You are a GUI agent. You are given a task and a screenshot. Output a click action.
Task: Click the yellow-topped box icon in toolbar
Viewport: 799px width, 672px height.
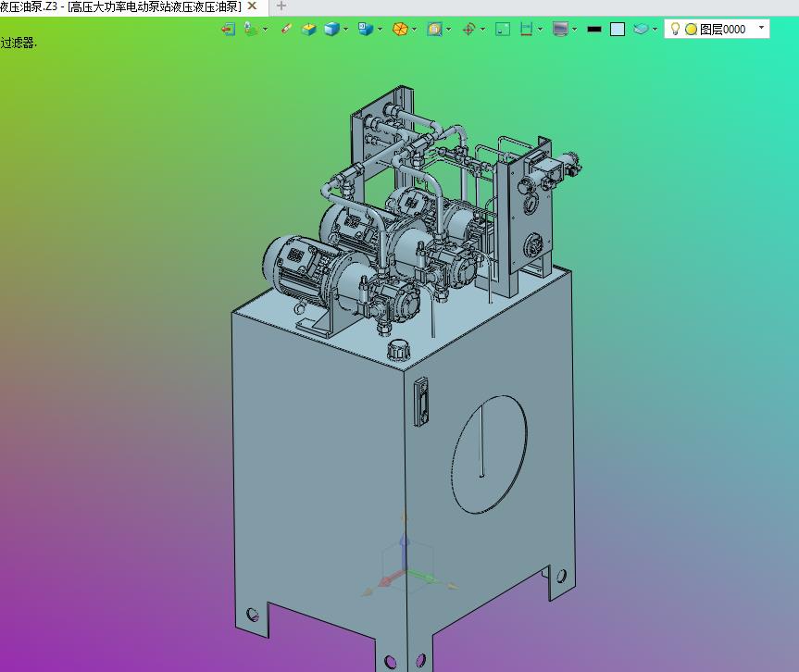click(309, 29)
